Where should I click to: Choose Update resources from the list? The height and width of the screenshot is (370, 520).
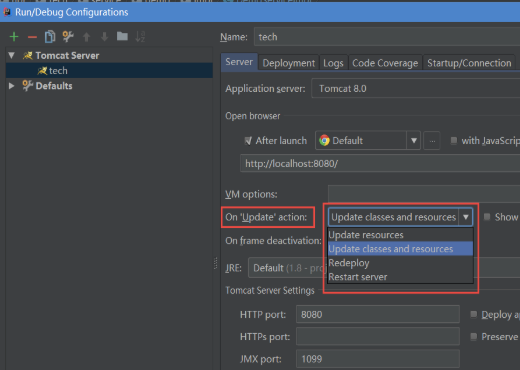click(x=400, y=235)
